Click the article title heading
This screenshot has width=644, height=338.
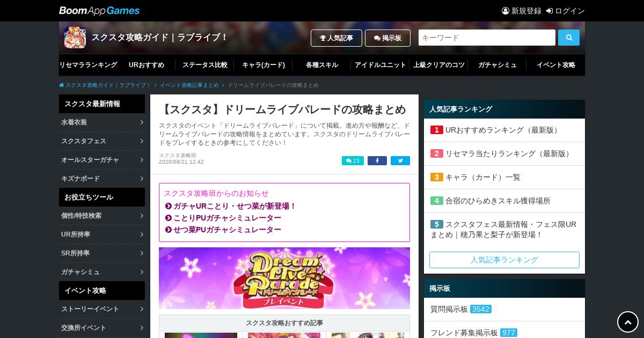point(283,109)
